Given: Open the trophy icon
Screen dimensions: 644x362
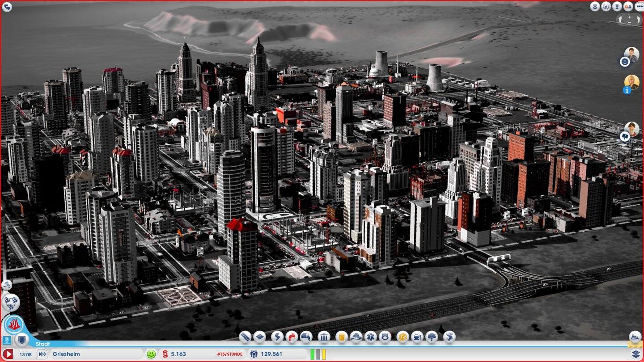Looking at the screenshot, I should (617, 6).
